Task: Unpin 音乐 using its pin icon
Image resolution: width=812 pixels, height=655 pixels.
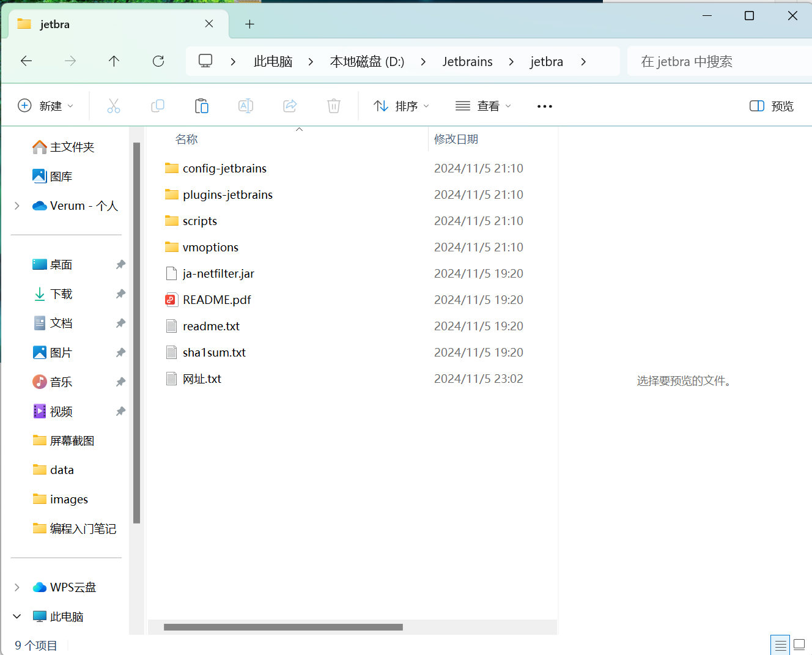Action: (120, 382)
